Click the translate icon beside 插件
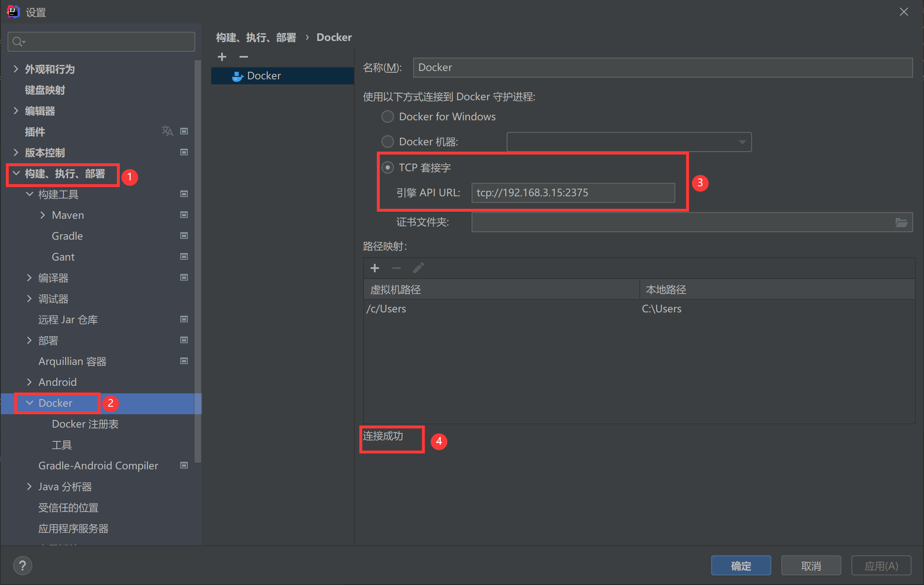The height and width of the screenshot is (585, 924). (167, 132)
